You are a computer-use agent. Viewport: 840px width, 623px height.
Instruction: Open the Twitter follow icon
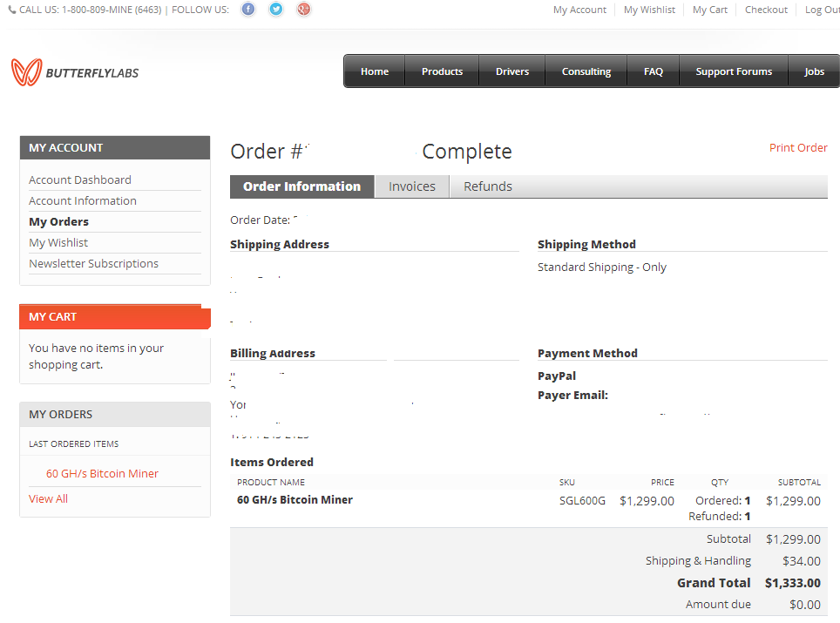click(276, 9)
